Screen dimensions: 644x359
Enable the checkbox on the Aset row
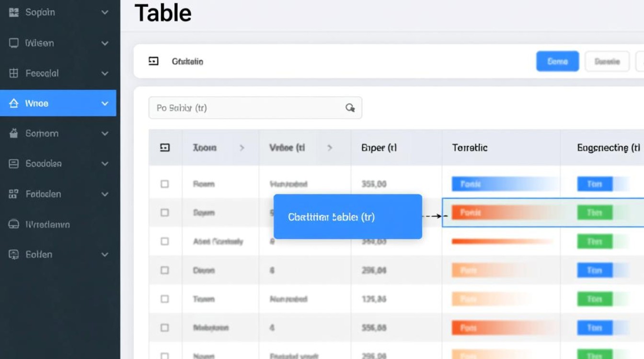(x=165, y=241)
